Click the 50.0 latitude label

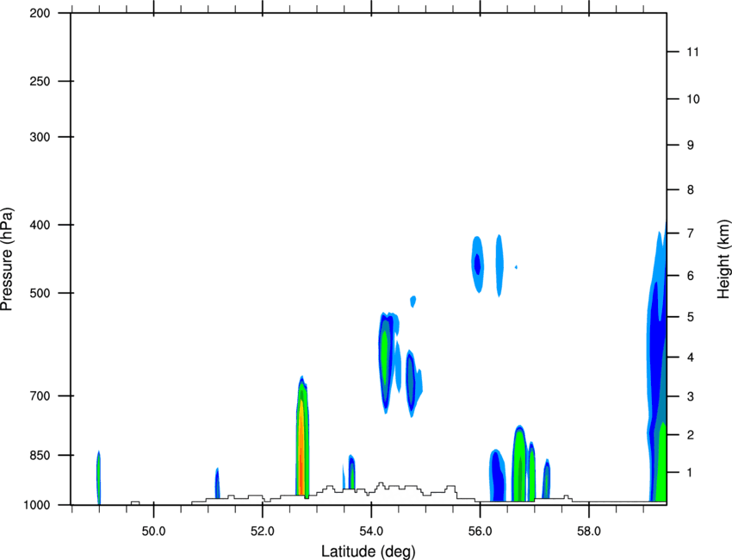coord(153,532)
